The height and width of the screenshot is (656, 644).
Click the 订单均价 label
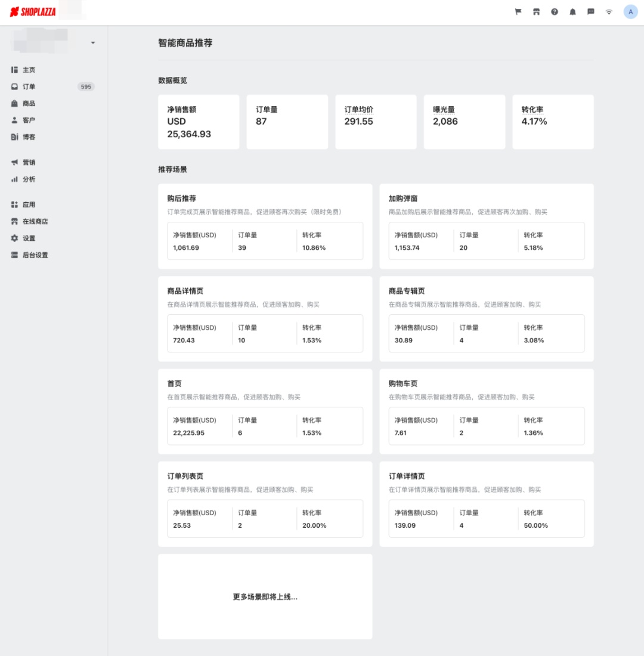[x=358, y=110]
